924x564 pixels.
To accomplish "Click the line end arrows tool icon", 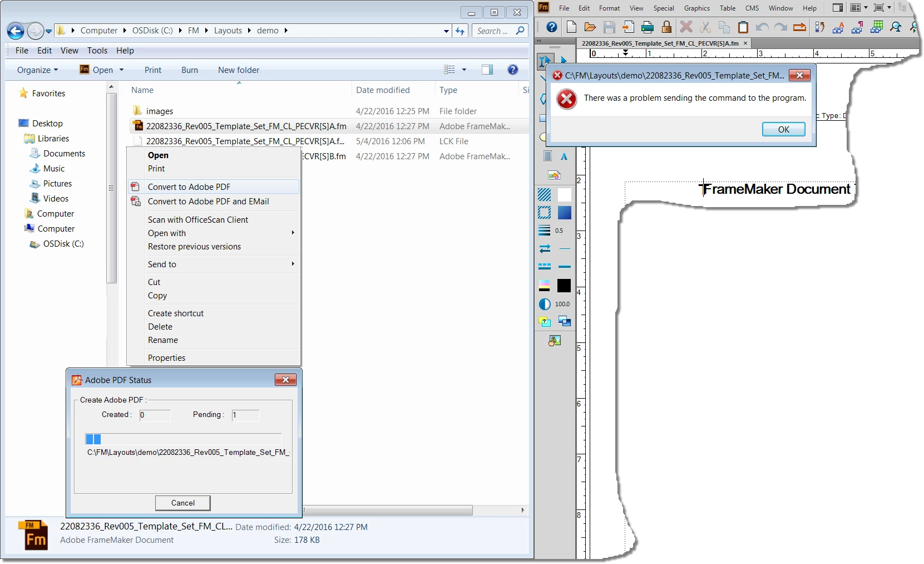I will click(x=545, y=248).
